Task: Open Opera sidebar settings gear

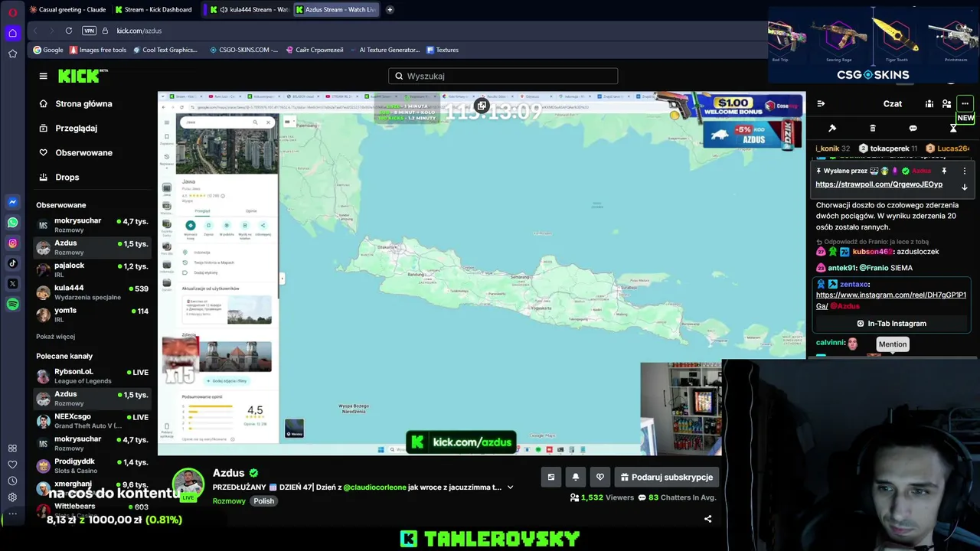Action: tap(12, 497)
